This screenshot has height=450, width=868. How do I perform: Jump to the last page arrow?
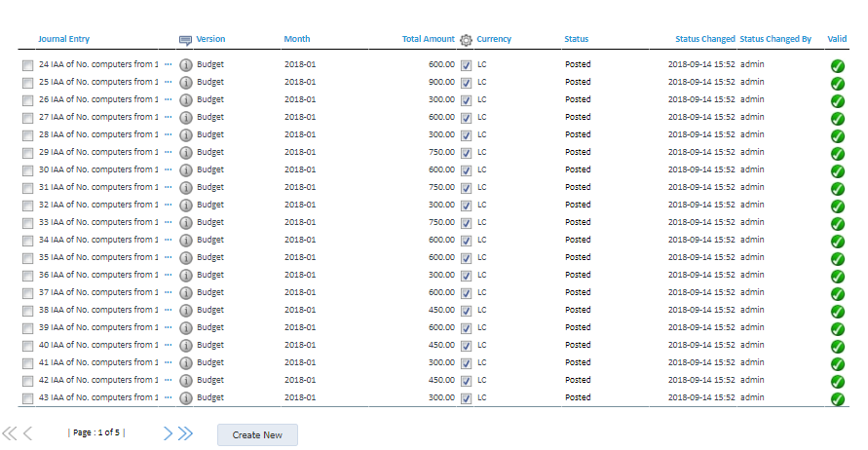pos(185,433)
